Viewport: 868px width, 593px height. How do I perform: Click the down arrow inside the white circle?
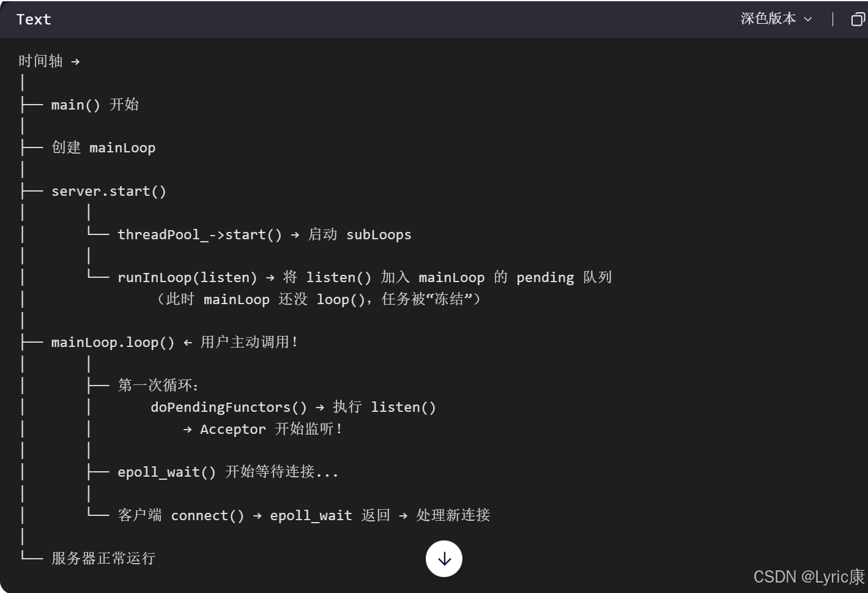pyautogui.click(x=444, y=558)
